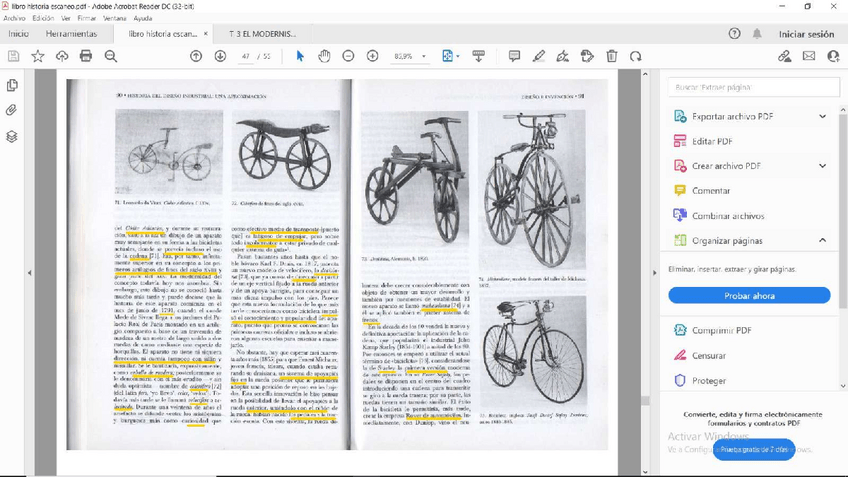Collapse the Organizar páginas section

822,240
